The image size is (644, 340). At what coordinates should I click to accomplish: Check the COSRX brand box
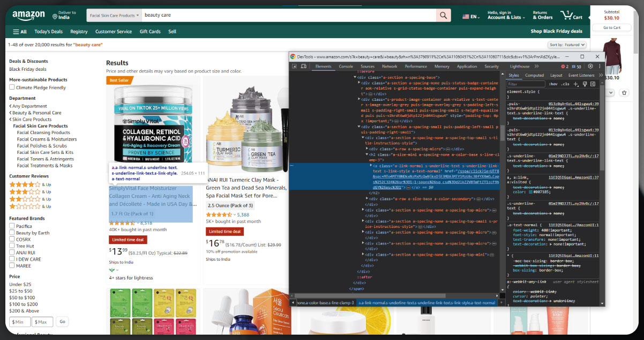point(12,239)
